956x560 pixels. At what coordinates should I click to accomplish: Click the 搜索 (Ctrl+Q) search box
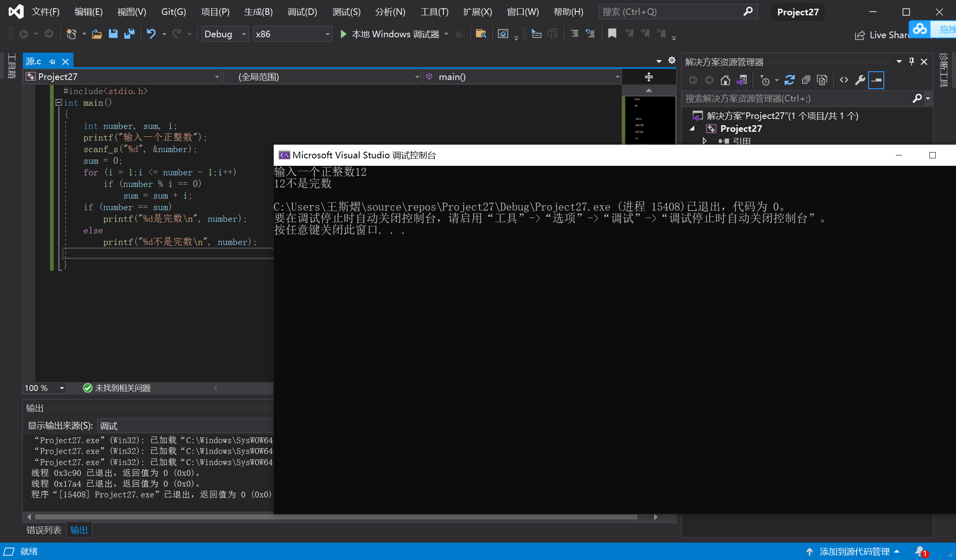678,12
